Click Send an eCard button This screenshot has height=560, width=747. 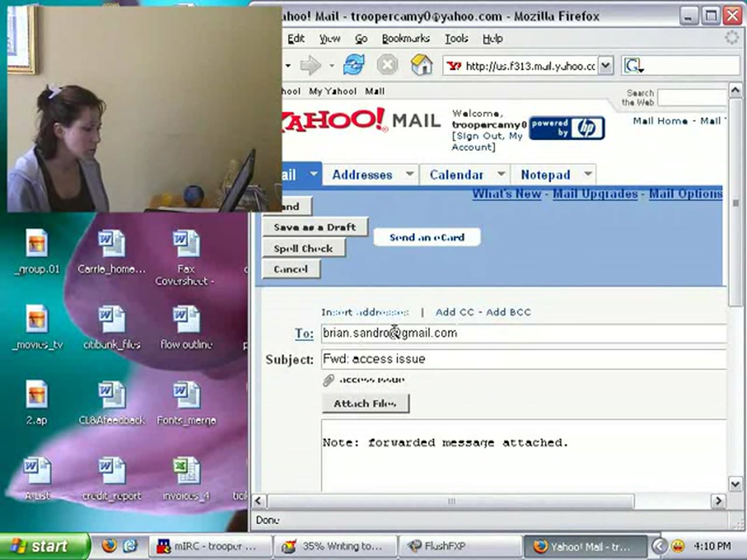(427, 237)
